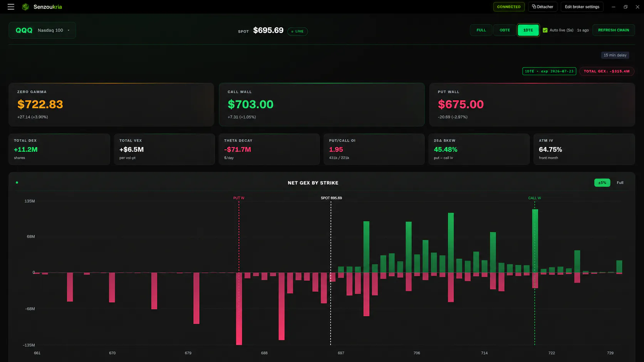Image resolution: width=644 pixels, height=362 pixels.
Task: Click the 1DTE exp 2026-07-23 badge
Action: pyautogui.click(x=549, y=71)
